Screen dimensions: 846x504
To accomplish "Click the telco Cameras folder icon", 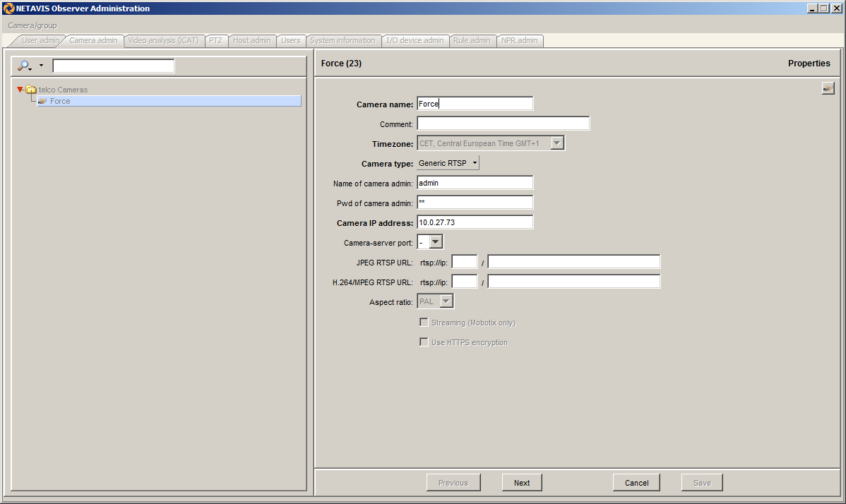I will pyautogui.click(x=31, y=90).
